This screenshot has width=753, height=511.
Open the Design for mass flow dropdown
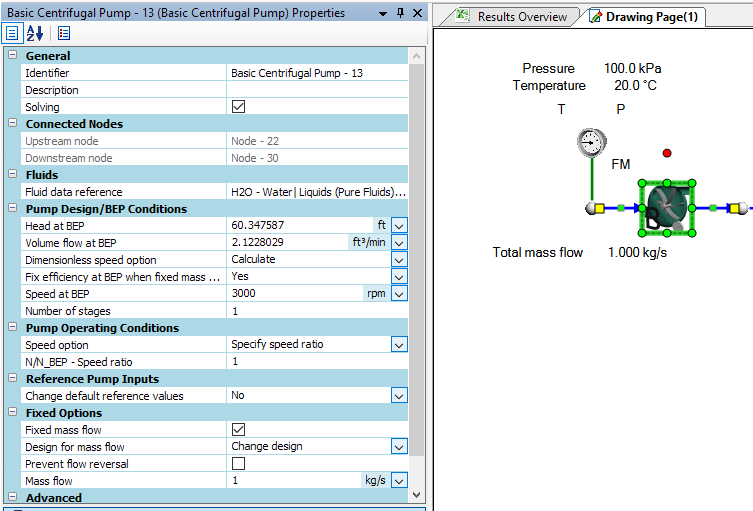(399, 447)
